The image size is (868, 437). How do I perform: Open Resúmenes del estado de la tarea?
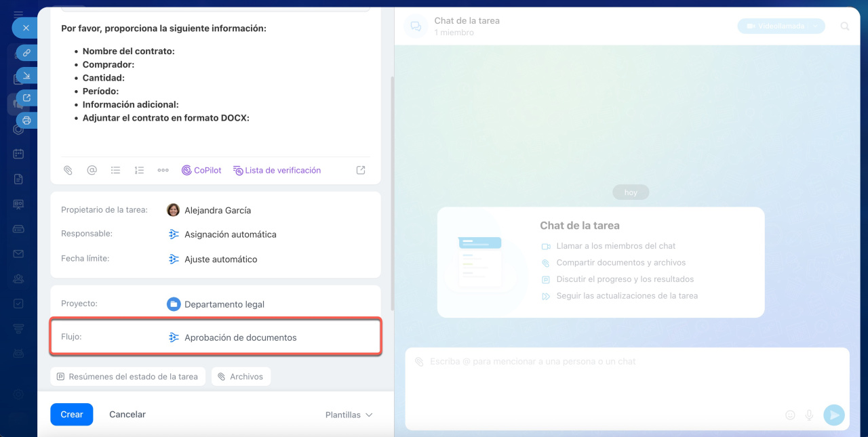(127, 377)
